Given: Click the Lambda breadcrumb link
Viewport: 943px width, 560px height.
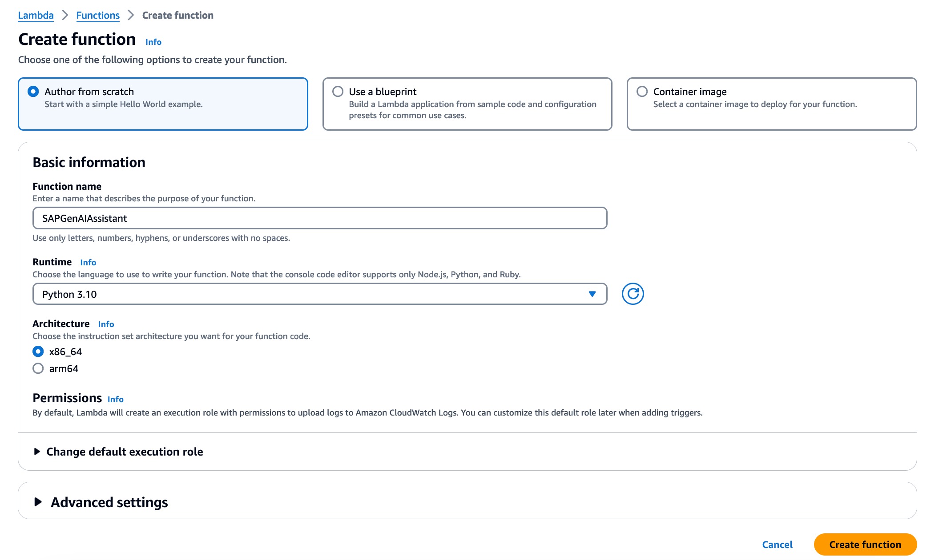Looking at the screenshot, I should click(36, 15).
